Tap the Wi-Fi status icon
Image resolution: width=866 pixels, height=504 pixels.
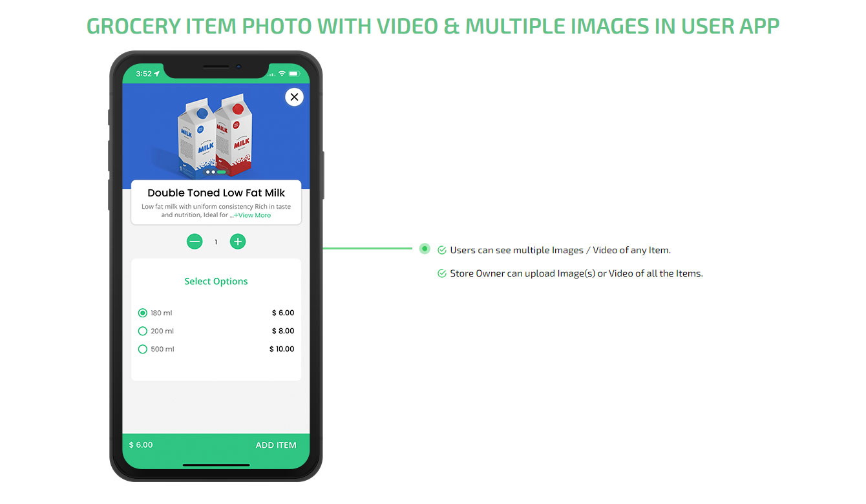click(282, 74)
